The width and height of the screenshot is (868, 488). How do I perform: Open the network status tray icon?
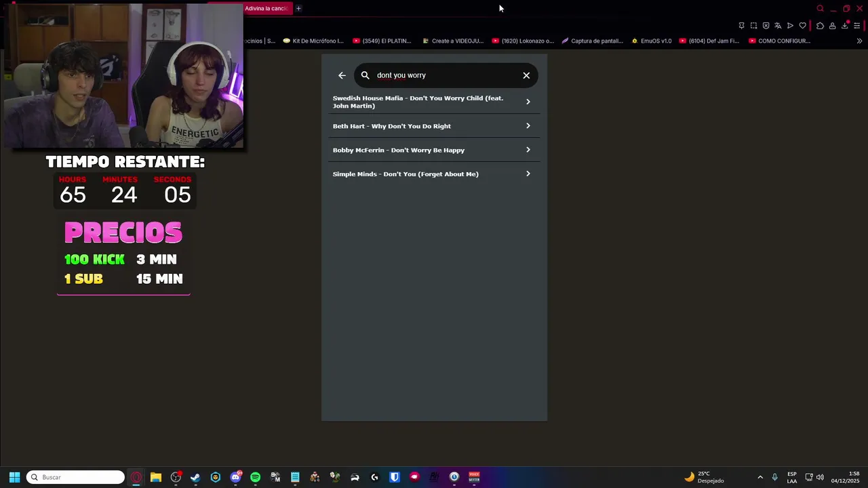[x=809, y=477]
